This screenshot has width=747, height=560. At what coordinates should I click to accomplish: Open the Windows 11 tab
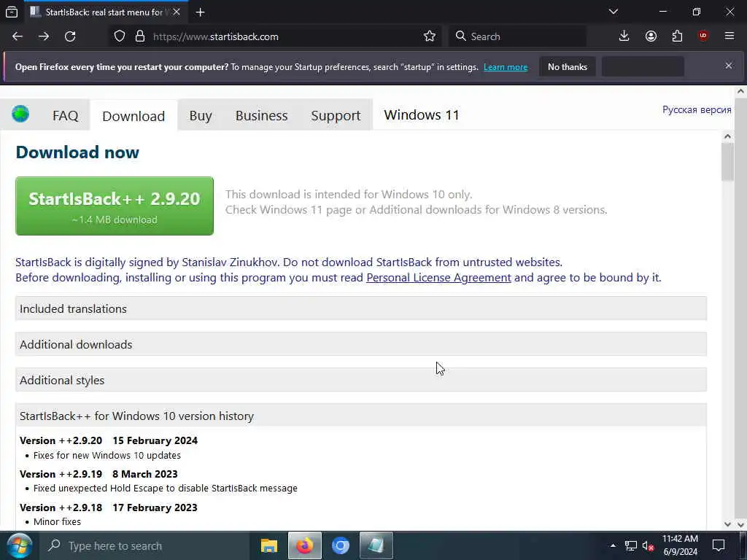[x=422, y=114]
